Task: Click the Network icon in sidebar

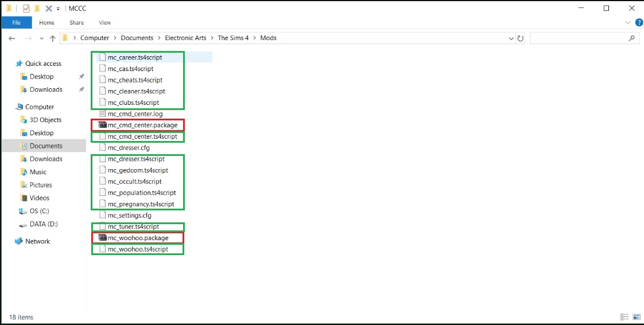Action: pos(19,241)
